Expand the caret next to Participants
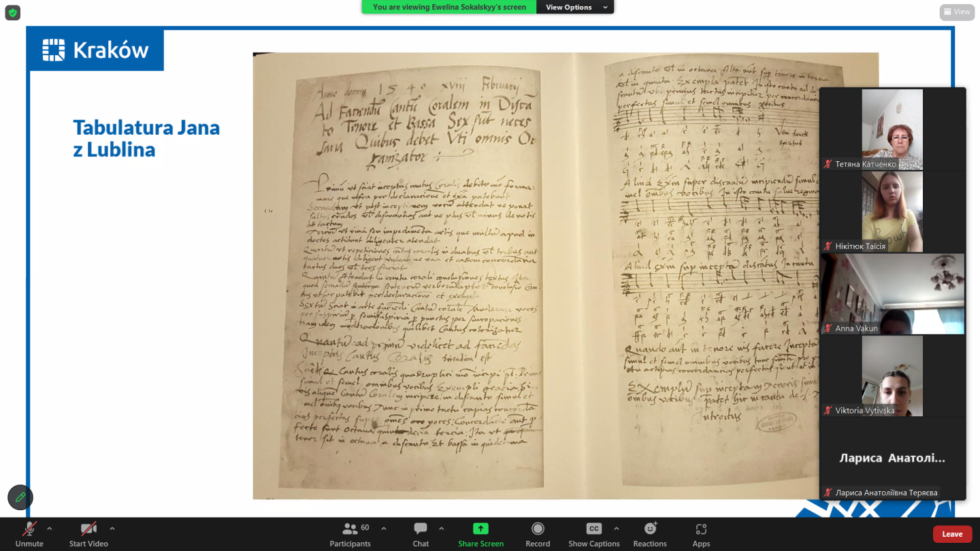This screenshot has height=551, width=980. tap(384, 529)
